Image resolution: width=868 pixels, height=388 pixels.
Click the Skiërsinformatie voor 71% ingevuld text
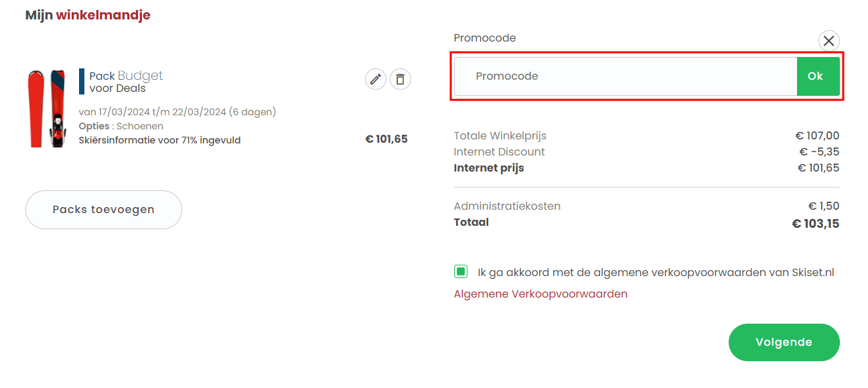point(159,140)
